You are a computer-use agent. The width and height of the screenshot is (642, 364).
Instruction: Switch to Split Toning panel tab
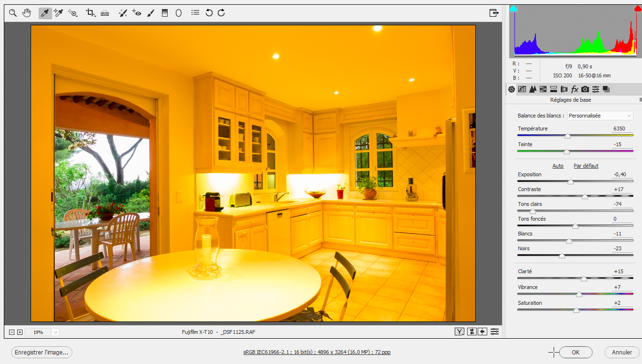[x=554, y=89]
